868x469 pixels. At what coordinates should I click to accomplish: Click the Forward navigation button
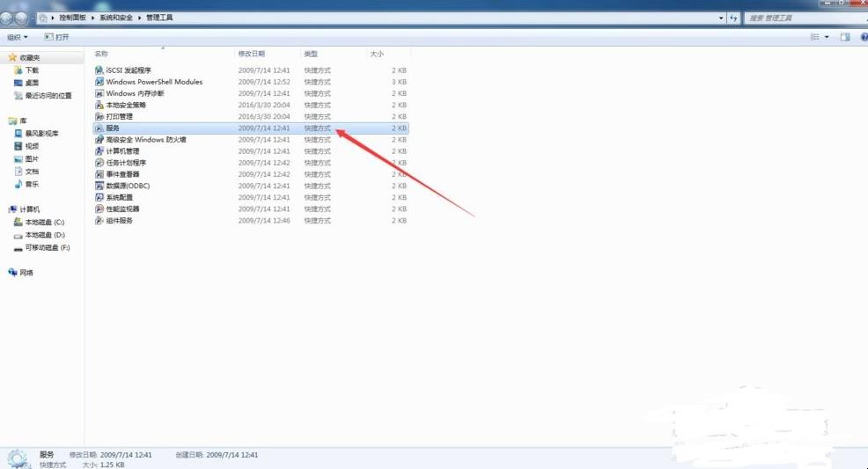tap(21, 18)
